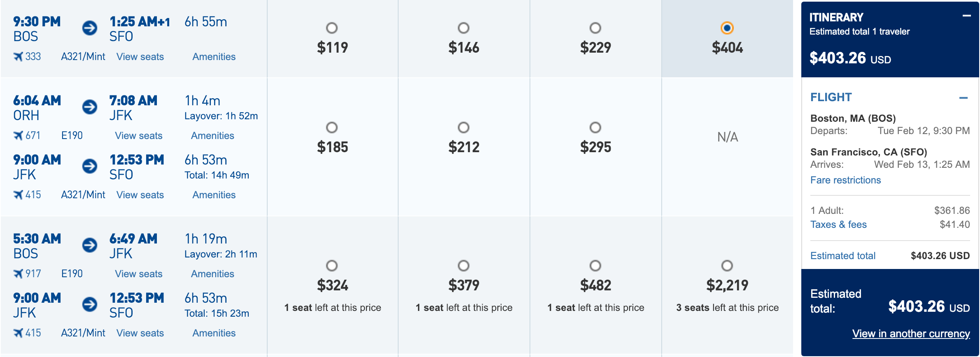Image resolution: width=980 pixels, height=357 pixels.
Task: Choose the $2,219 fare radio button
Action: [727, 266]
